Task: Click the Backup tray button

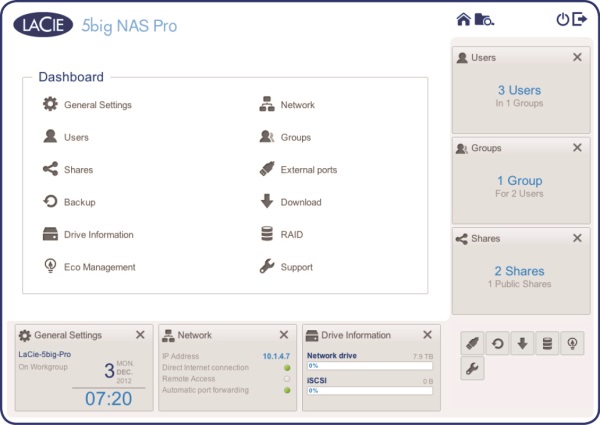Action: click(x=497, y=344)
